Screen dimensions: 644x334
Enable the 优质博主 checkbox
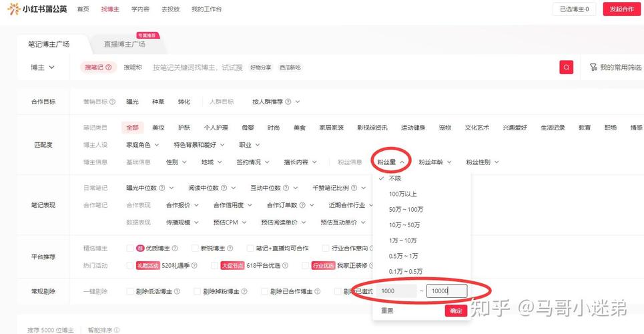pos(129,248)
